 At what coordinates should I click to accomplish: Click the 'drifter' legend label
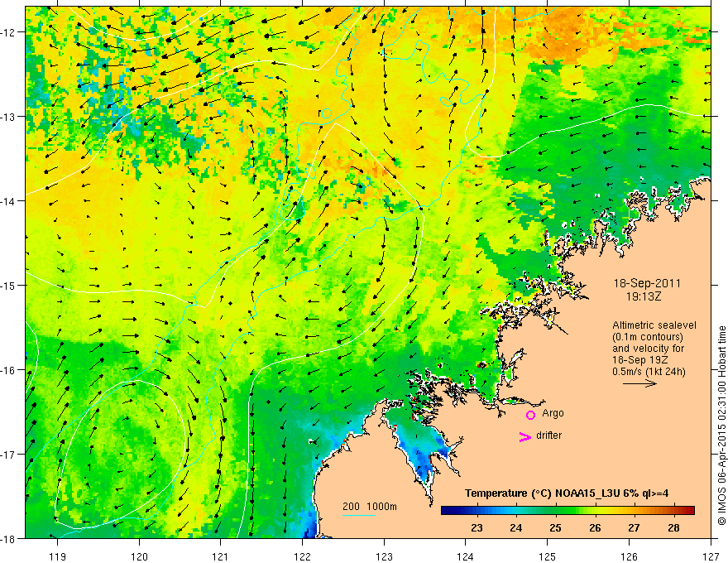[548, 435]
